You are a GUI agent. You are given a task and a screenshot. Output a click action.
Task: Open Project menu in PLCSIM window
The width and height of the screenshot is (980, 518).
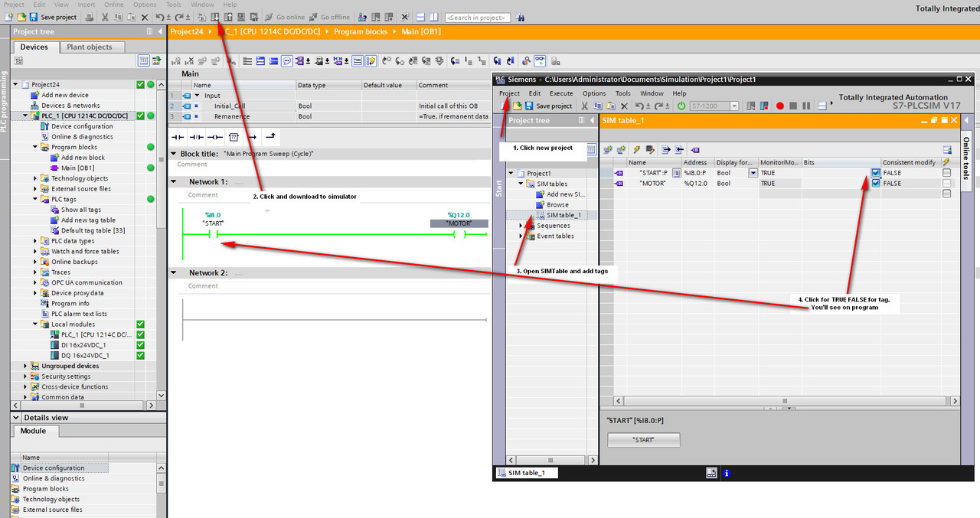(509, 93)
